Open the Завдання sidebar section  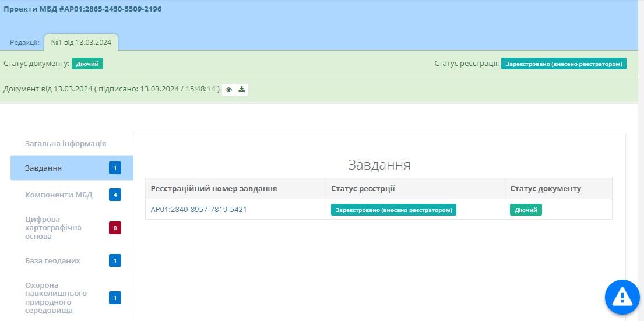[x=44, y=168]
